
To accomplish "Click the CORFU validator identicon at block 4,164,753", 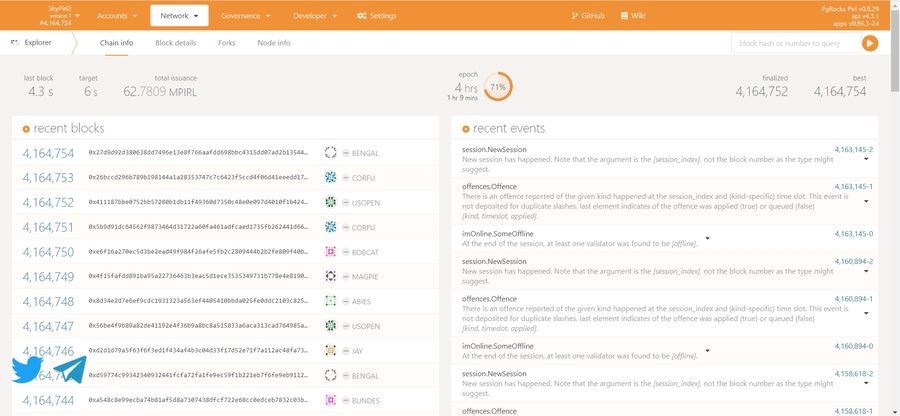I will pos(330,178).
